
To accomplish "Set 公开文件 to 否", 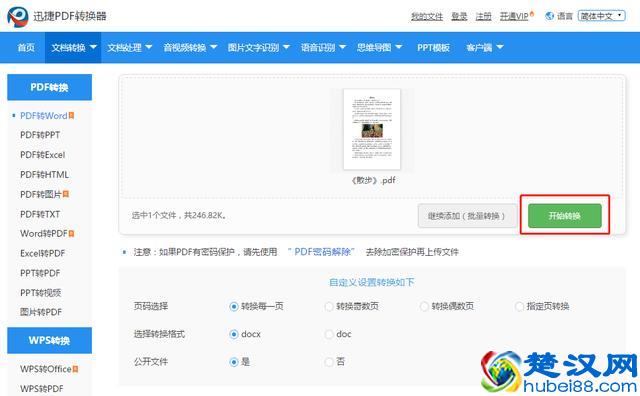I will pos(329,362).
